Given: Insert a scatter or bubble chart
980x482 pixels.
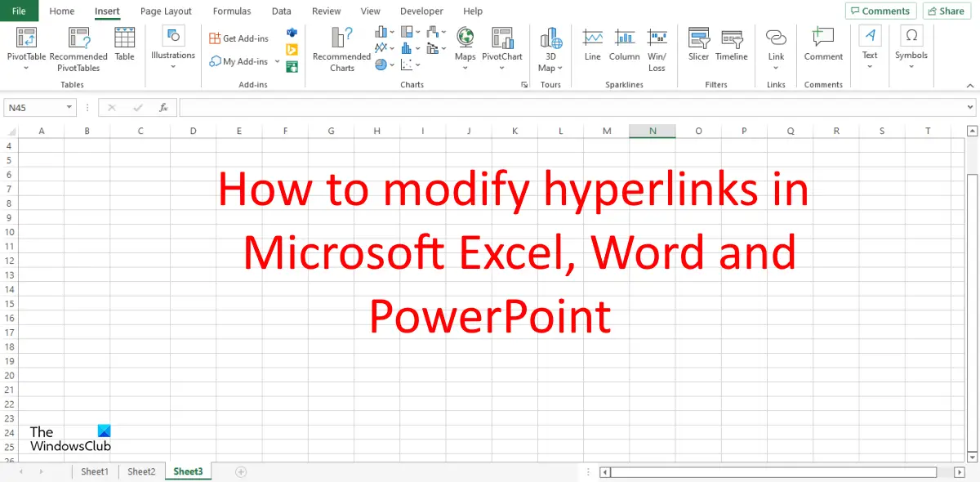Looking at the screenshot, I should point(411,65).
